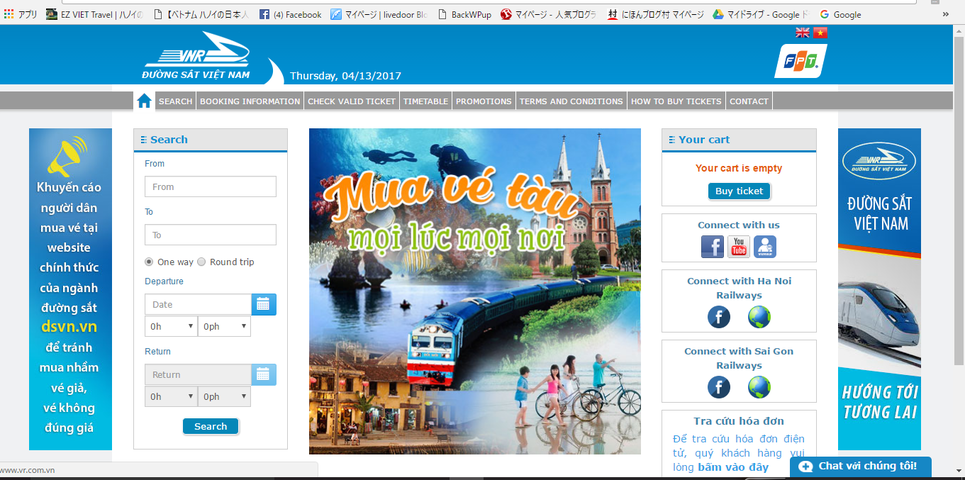Viewport: 965px width, 480px height.
Task: Open the Facebook bookmark in bookmarks bar
Action: (290, 14)
